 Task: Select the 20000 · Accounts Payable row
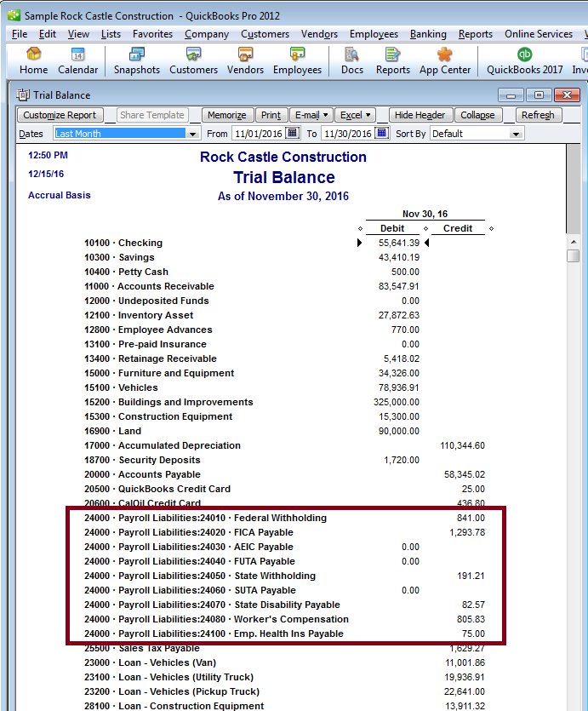point(284,475)
